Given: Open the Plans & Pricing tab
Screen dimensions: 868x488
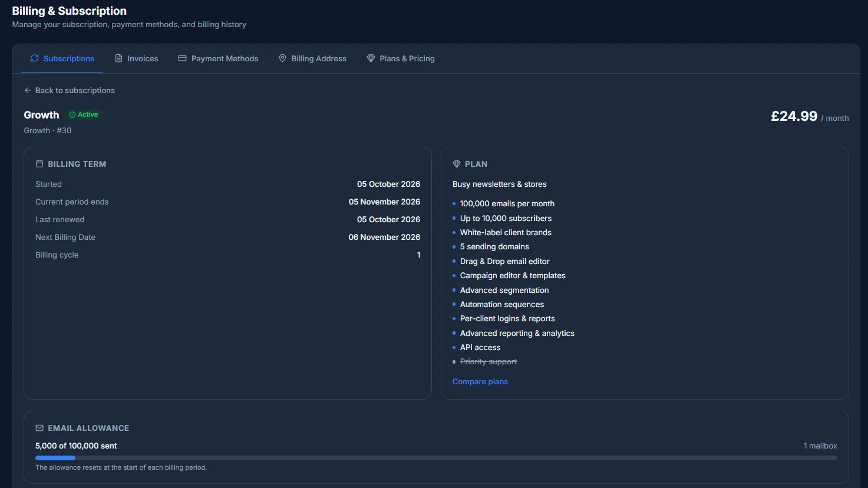Looking at the screenshot, I should coord(401,58).
